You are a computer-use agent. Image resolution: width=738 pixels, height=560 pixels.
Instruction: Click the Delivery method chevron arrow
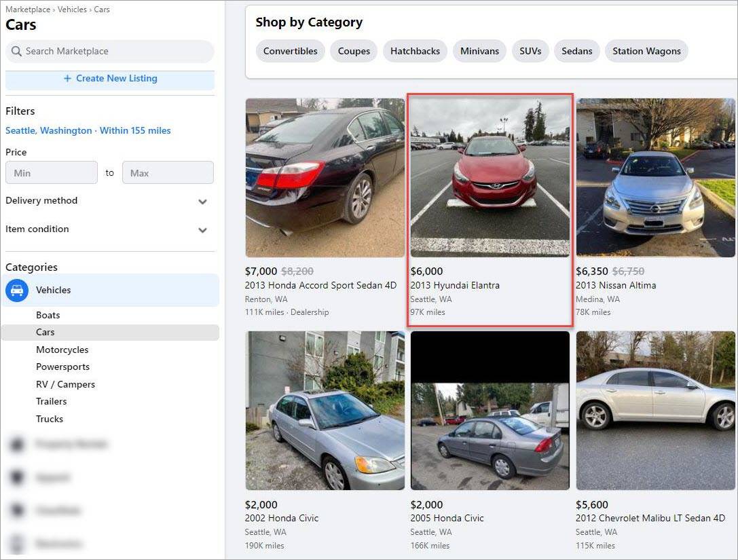pos(202,202)
